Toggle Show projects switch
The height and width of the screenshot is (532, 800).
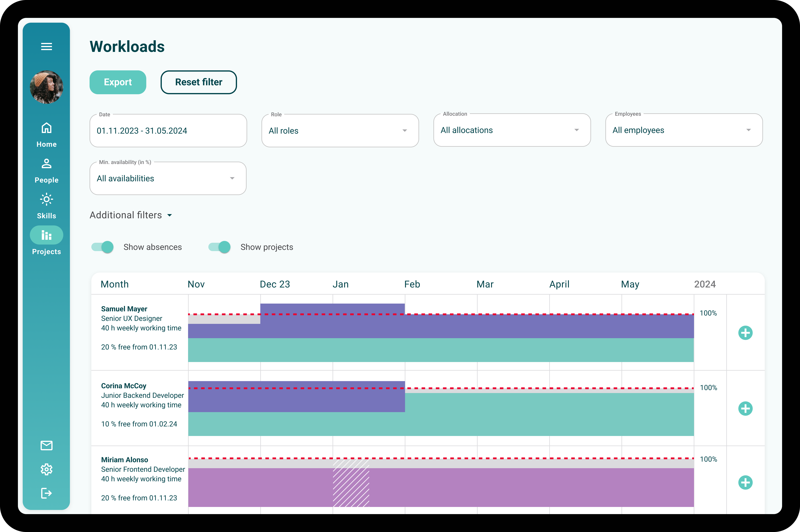(220, 247)
